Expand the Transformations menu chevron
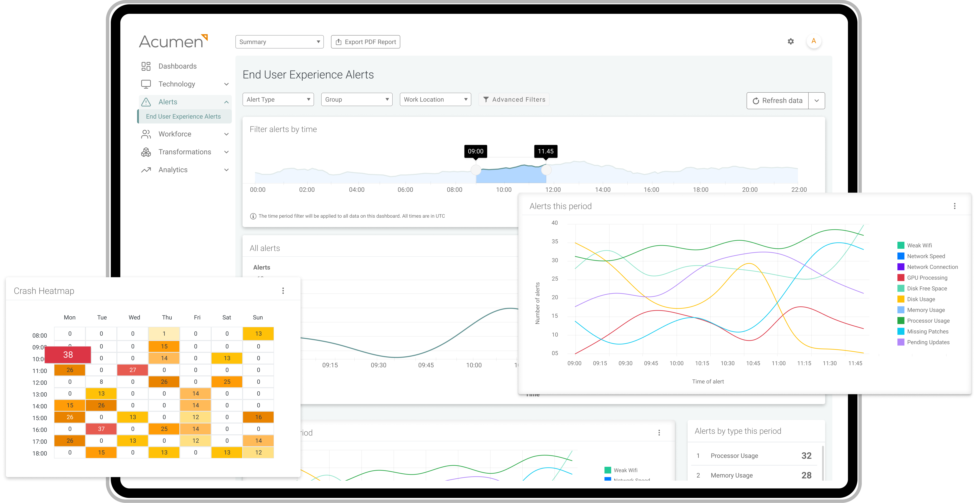 point(226,152)
